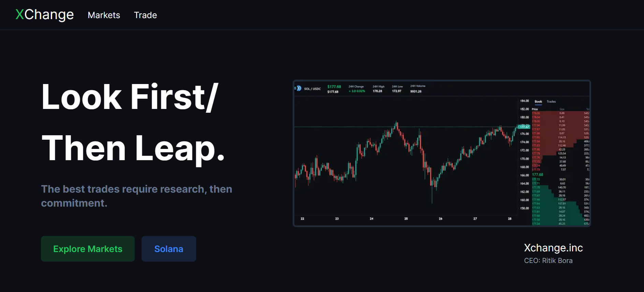Viewport: 644px width, 292px height.
Task: Click the blue Solana button
Action: tap(169, 249)
